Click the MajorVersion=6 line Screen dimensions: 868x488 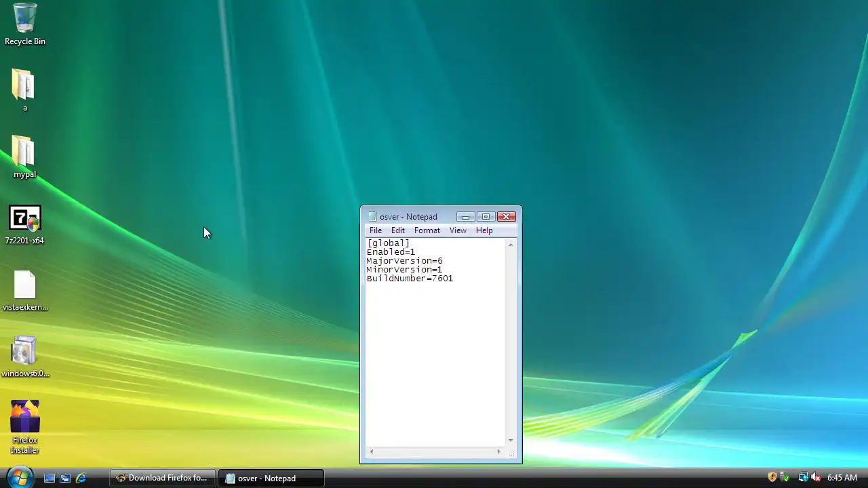(404, 261)
